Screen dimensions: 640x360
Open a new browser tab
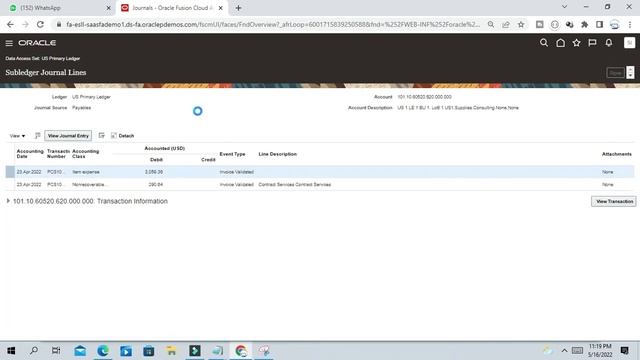pos(238,8)
